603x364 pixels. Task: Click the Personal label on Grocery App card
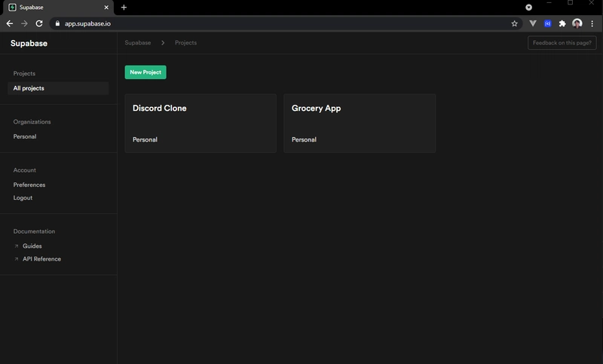(x=304, y=139)
